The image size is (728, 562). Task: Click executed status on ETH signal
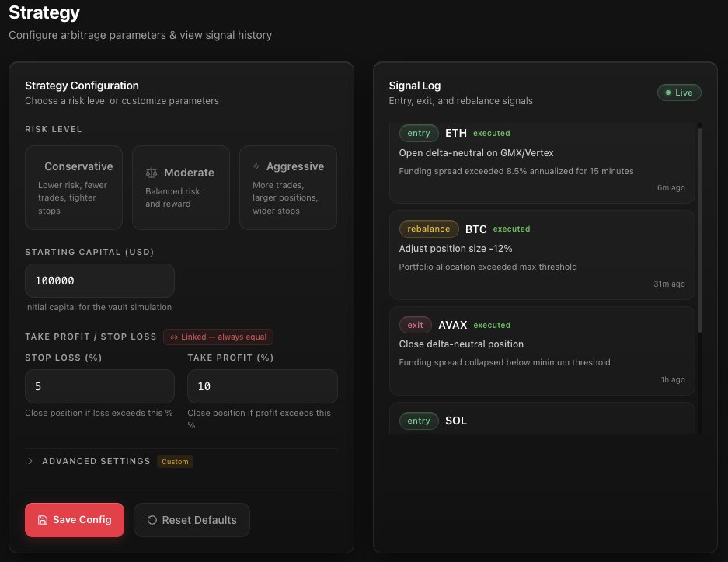pos(492,133)
